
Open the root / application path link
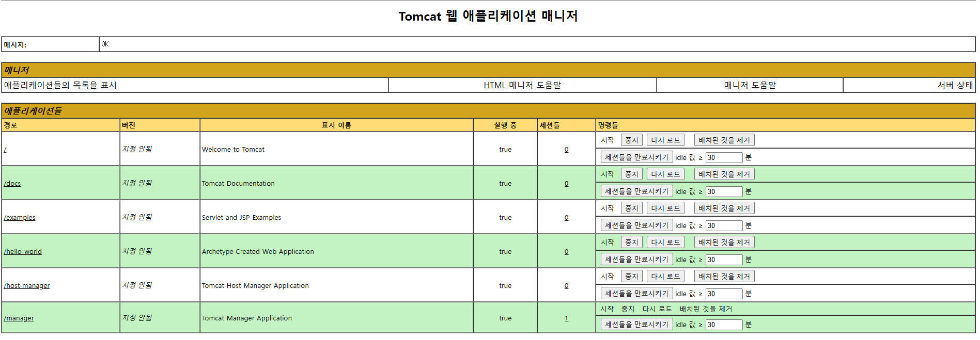(5, 150)
